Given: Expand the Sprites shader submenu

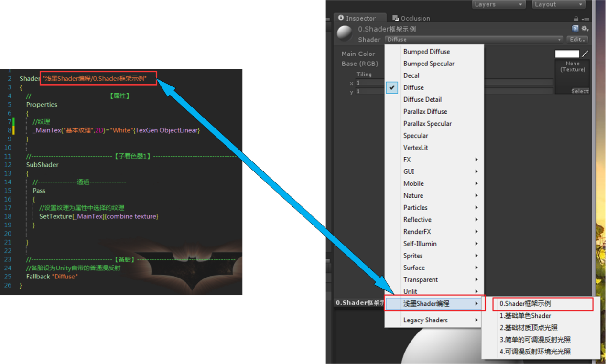Looking at the screenshot, I should pyautogui.click(x=434, y=256).
